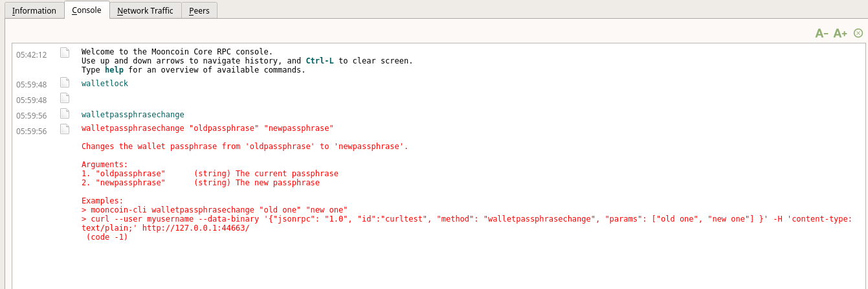Viewport: 868px width, 289px height.
Task: Switch to the Information tab
Action: 34,10
